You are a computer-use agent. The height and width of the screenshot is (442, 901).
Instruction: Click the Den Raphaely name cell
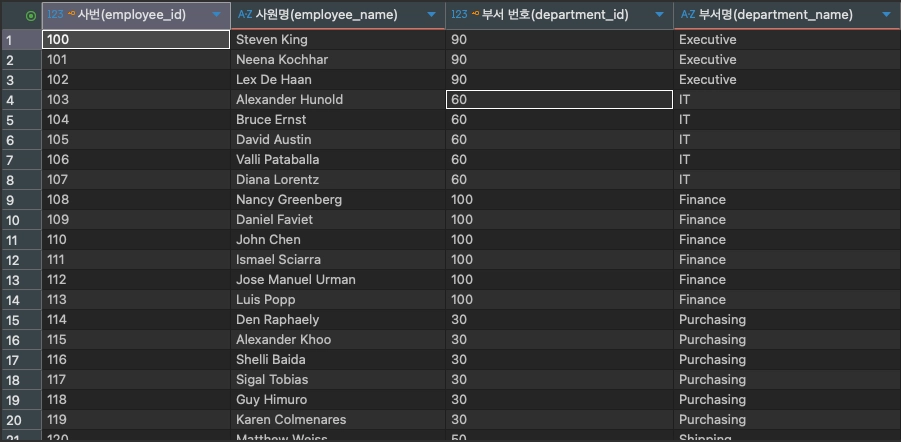338,320
